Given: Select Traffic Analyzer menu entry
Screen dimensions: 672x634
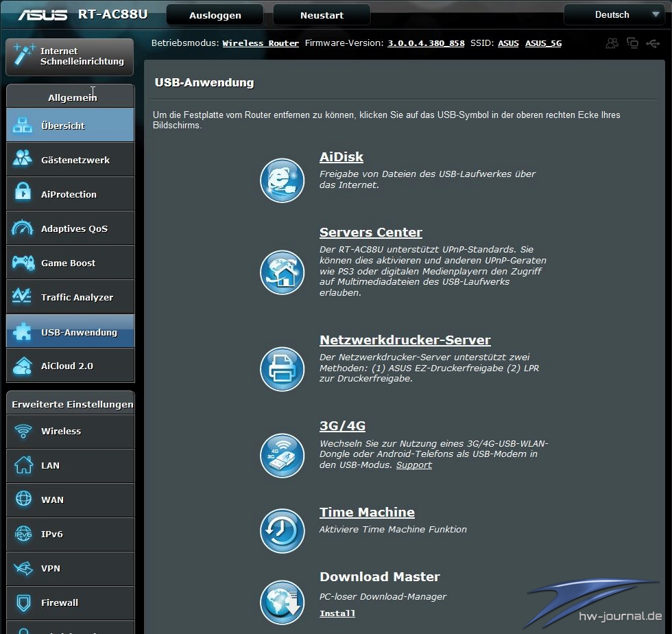Looking at the screenshot, I should [x=70, y=297].
